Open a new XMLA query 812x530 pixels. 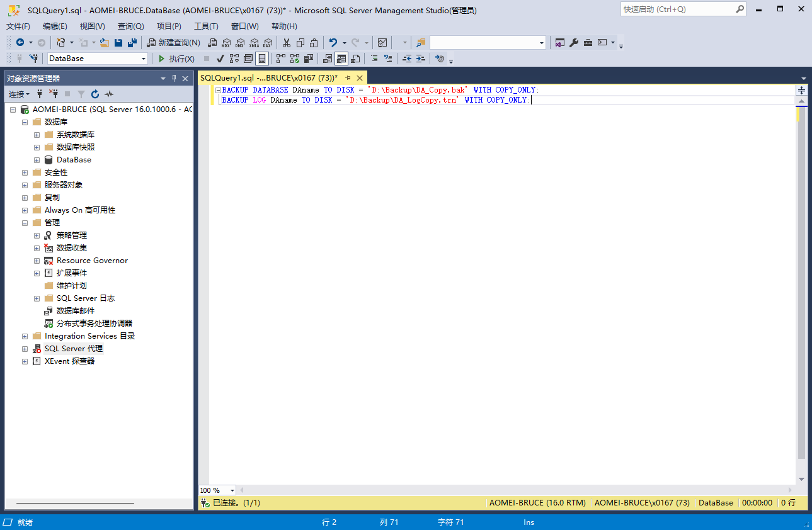254,42
